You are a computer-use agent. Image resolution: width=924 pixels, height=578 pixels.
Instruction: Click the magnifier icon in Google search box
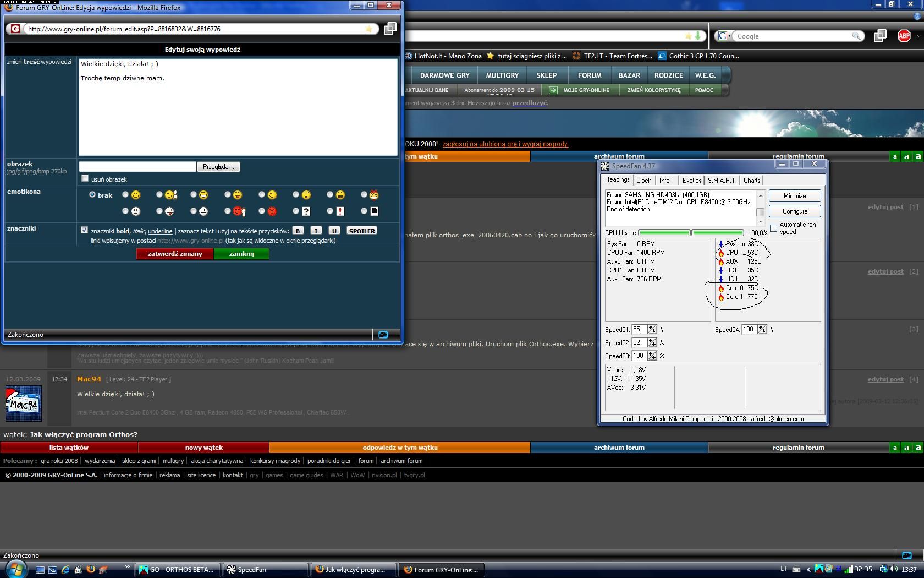click(x=856, y=36)
